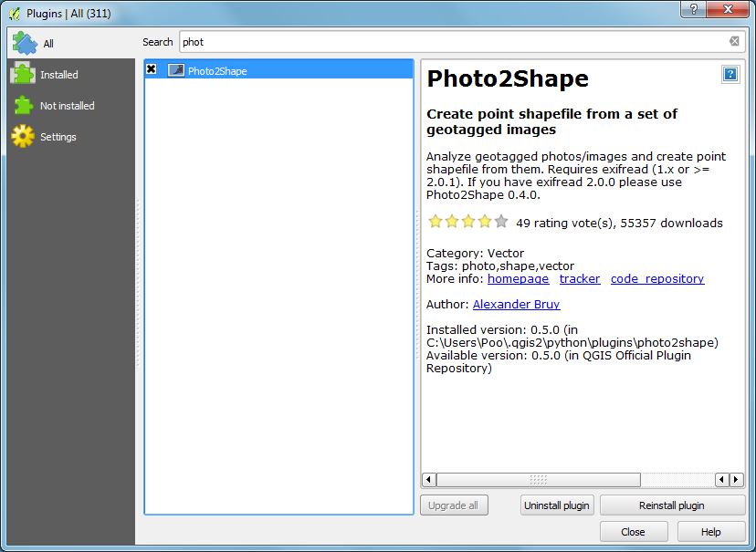The image size is (756, 552).
Task: Open the Alexander Bruy author link
Action: 517,305
